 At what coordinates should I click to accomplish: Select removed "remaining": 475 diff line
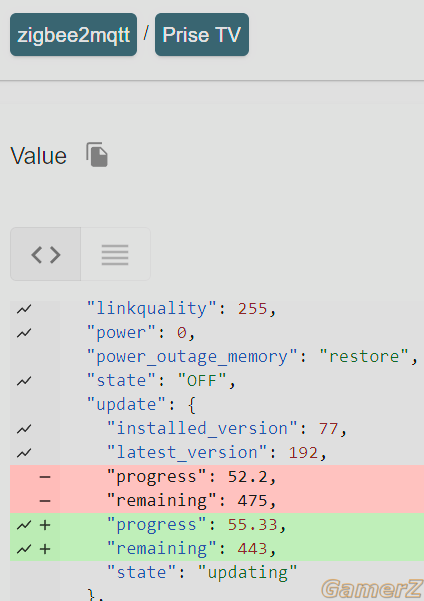217,501
